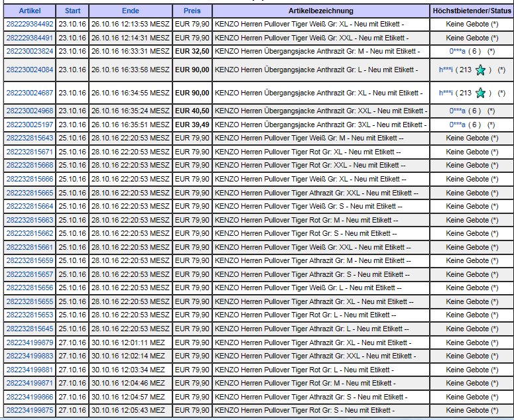514x420 pixels.
Task: Open bidder 0***a on Gr: 3XL jacket row
Action: [457, 125]
